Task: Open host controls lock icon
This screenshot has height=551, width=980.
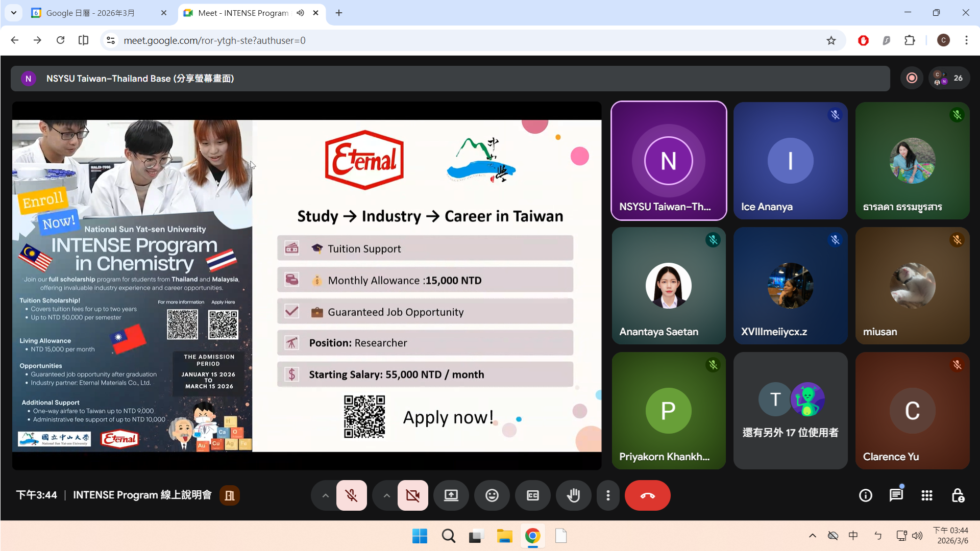Action: pos(958,495)
